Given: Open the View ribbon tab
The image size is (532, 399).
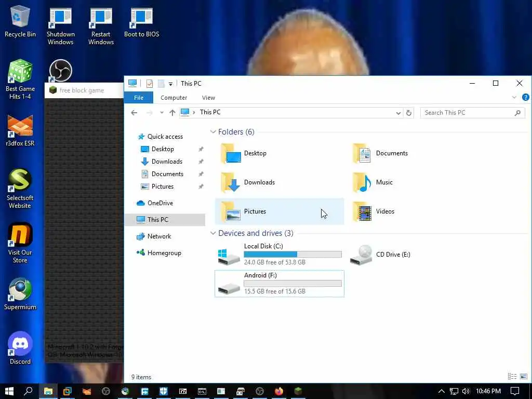Looking at the screenshot, I should pyautogui.click(x=208, y=97).
